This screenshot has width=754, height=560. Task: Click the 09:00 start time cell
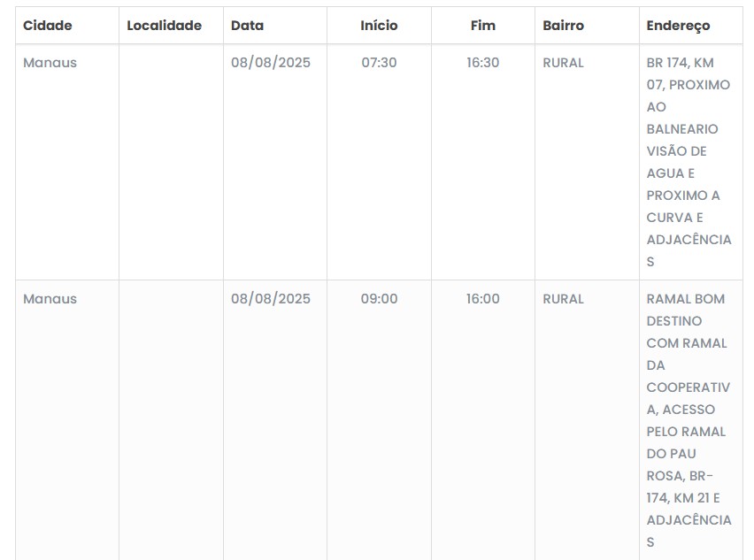[x=379, y=299]
